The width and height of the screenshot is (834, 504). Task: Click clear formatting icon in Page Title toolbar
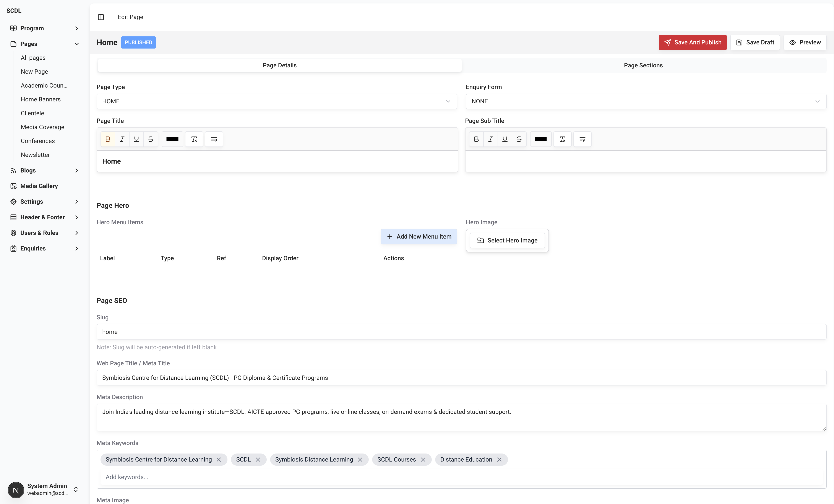point(194,139)
